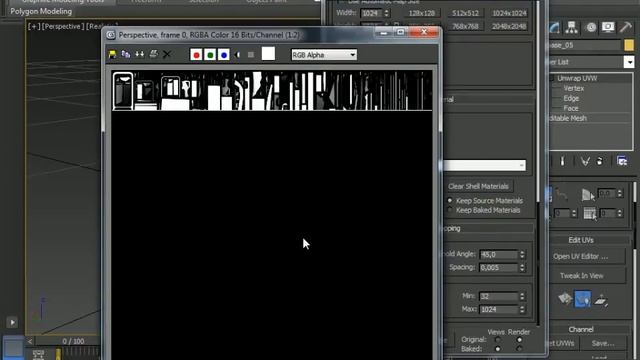
Task: Adjust Threshold Angle spinner
Action: 522,255
